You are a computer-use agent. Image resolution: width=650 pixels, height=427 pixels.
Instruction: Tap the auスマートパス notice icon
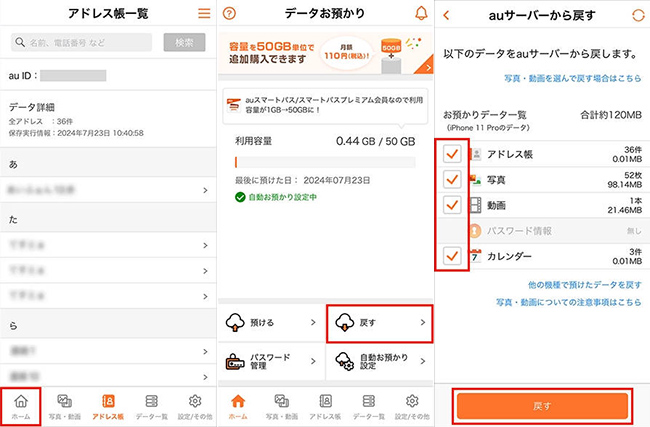coord(234,105)
